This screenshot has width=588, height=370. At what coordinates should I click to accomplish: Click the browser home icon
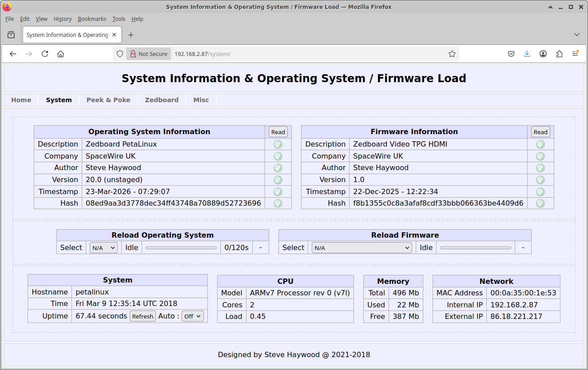coord(61,54)
